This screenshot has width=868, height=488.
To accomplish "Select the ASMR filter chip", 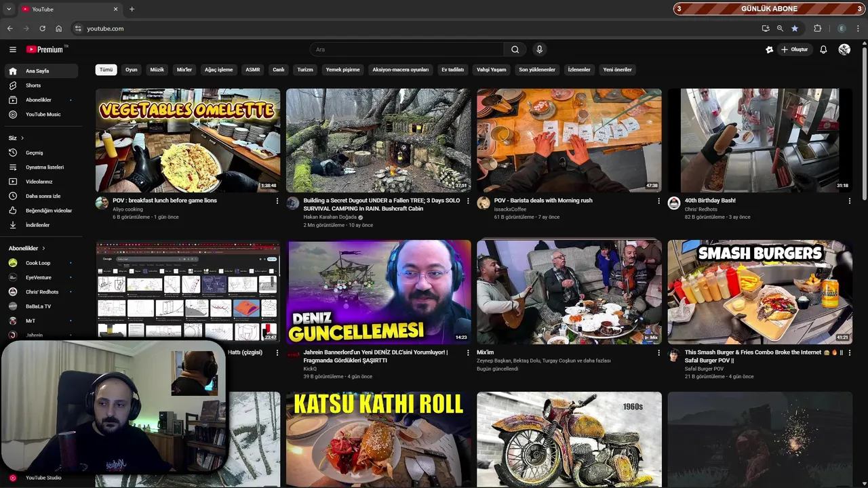I will pyautogui.click(x=253, y=70).
